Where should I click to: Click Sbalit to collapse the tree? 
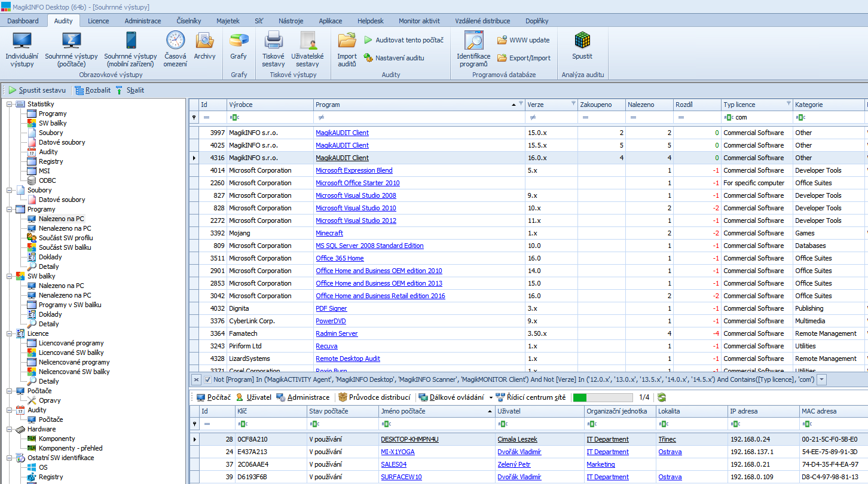[x=130, y=90]
